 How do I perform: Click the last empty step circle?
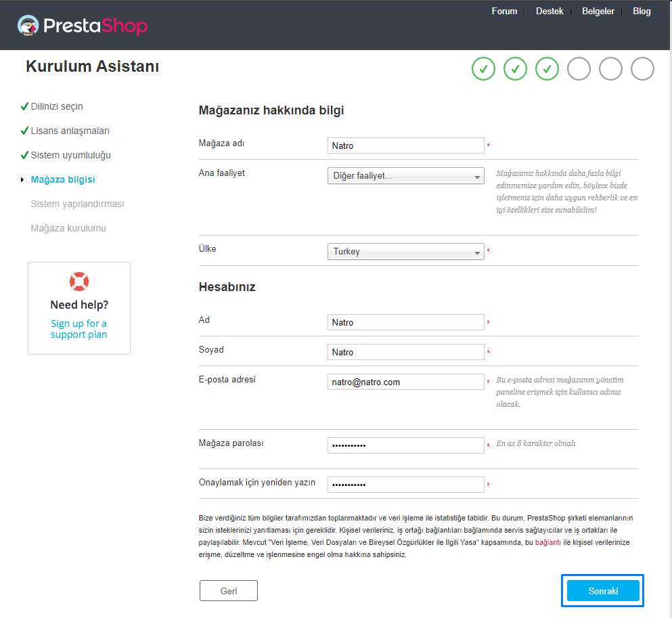(x=642, y=68)
